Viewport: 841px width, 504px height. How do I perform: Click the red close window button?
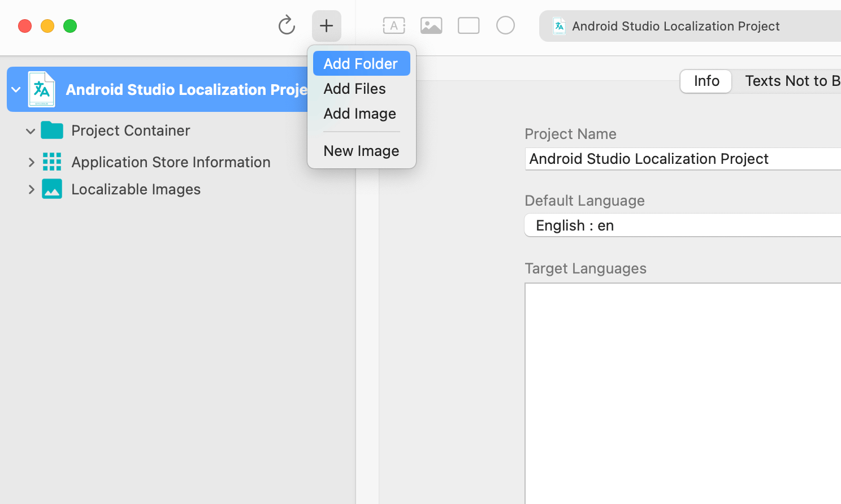(x=25, y=26)
